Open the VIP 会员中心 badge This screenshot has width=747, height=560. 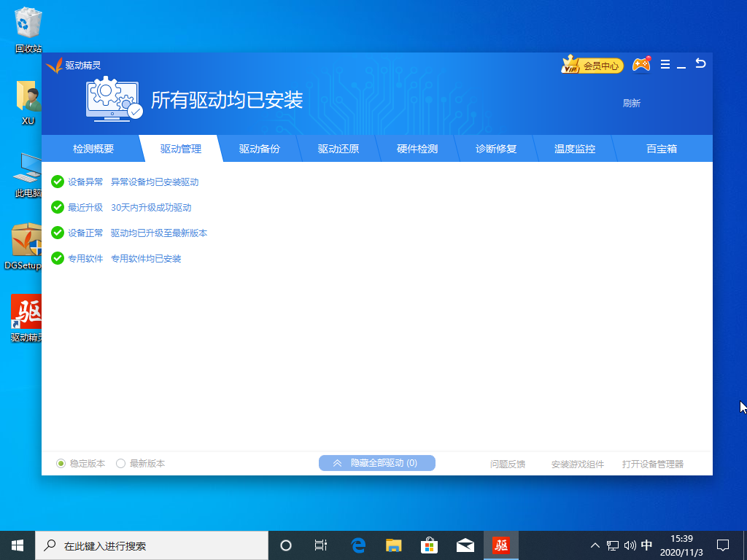(x=592, y=66)
